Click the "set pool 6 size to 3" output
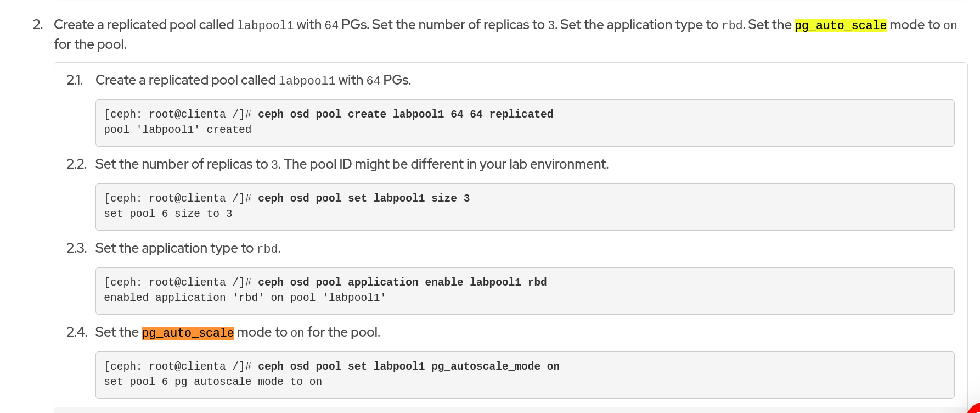 168,214
